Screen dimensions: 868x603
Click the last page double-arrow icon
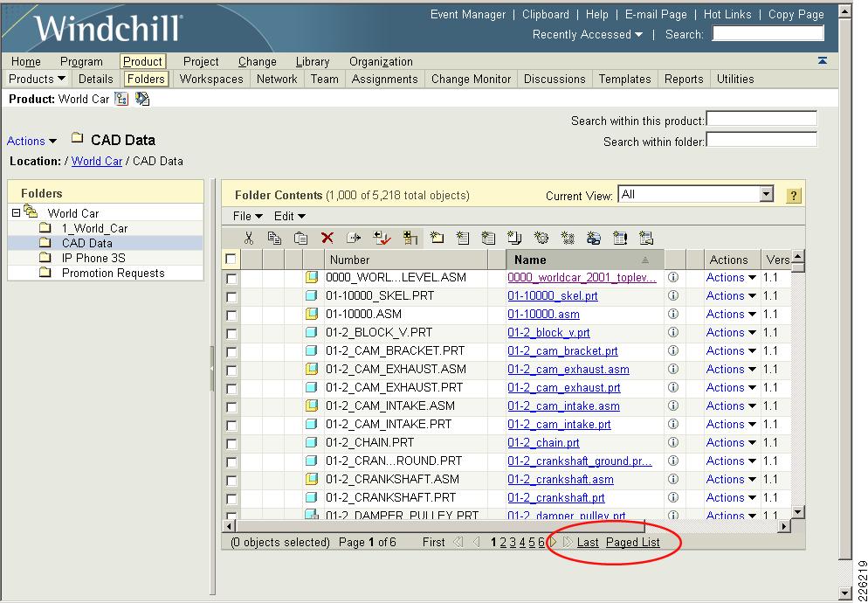(568, 542)
